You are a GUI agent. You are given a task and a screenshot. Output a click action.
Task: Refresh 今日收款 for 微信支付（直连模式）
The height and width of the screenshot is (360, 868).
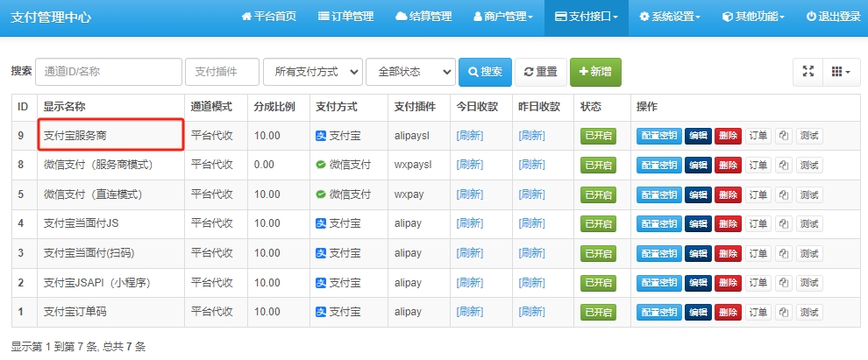(469, 194)
